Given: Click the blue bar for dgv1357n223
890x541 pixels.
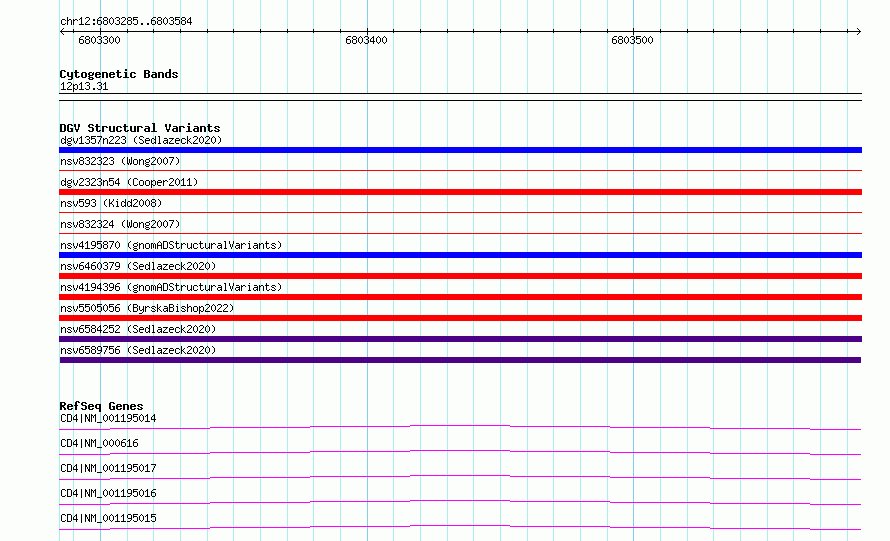Looking at the screenshot, I should pos(460,150).
